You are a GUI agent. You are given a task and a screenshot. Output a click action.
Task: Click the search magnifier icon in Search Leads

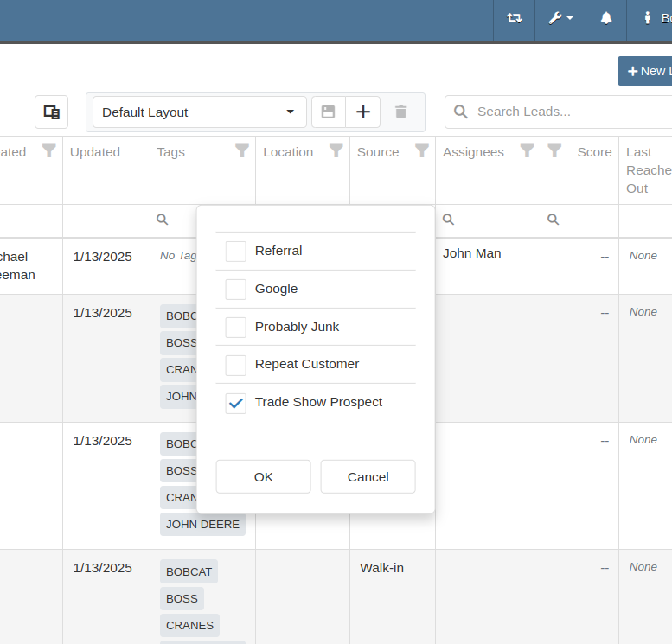click(461, 112)
